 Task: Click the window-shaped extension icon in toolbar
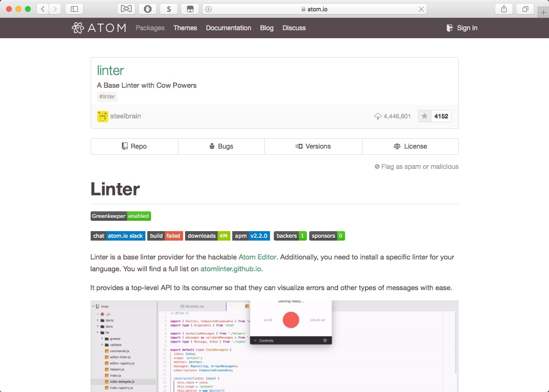(190, 9)
